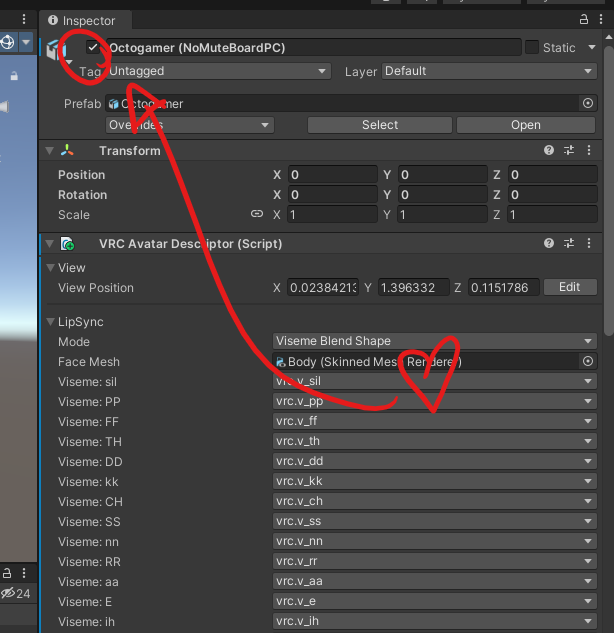Screen dimensions: 614x633
Task: Open VRC Avatar Descriptor help reference
Action: point(549,243)
